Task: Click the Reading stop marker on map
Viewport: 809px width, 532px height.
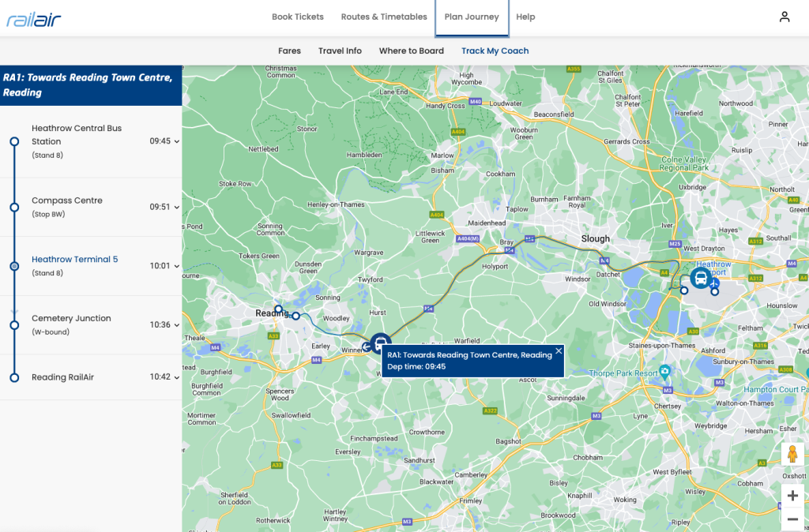Action: point(278,309)
